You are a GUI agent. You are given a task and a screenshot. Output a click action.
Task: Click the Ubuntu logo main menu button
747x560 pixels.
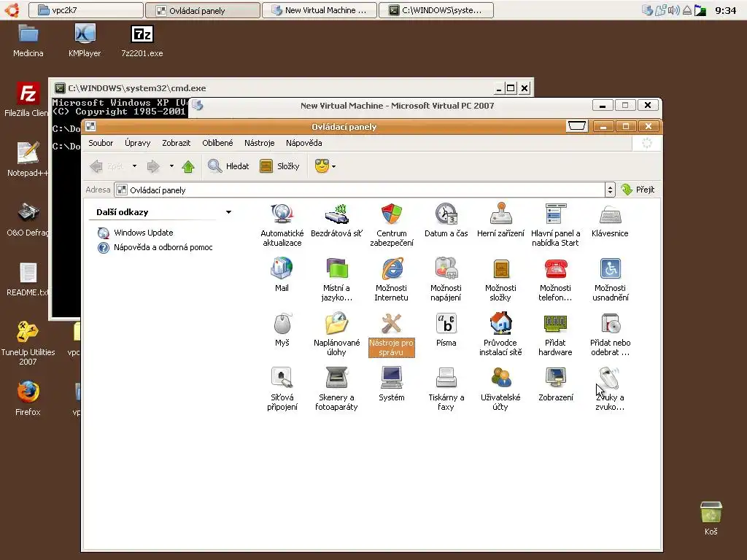(12, 10)
